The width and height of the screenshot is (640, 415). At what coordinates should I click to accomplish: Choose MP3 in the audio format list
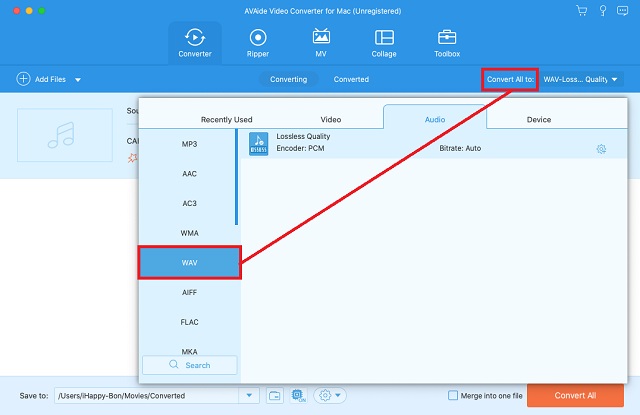click(x=189, y=144)
